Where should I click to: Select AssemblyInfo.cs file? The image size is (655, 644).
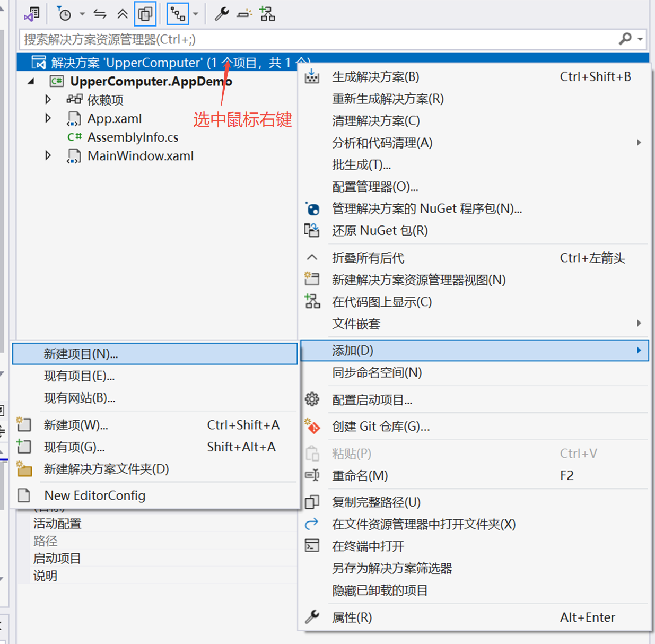(x=133, y=137)
